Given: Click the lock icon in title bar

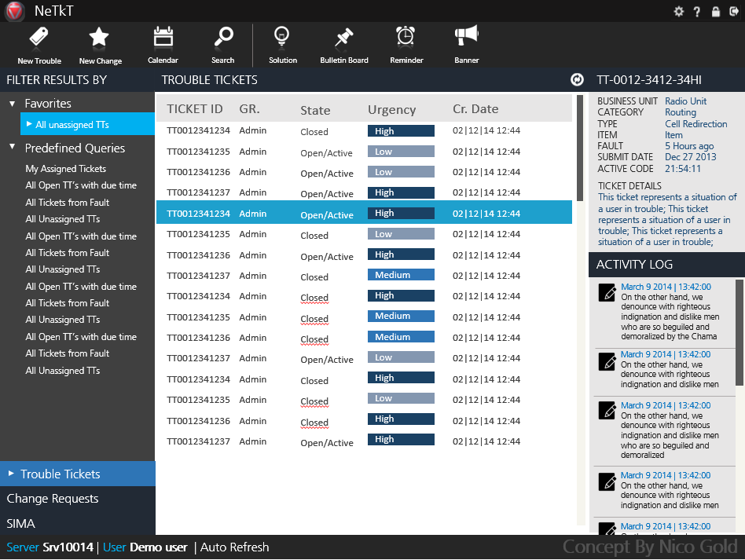Looking at the screenshot, I should [x=716, y=12].
